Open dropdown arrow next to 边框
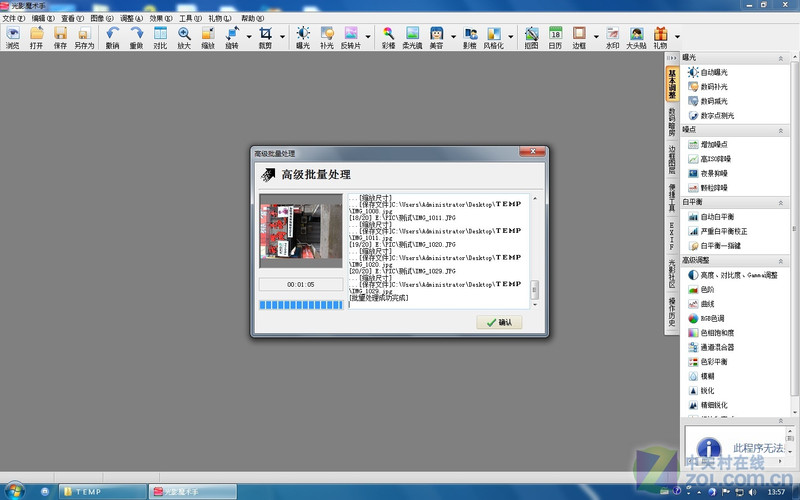Screen dimensions: 800x500 596,37
